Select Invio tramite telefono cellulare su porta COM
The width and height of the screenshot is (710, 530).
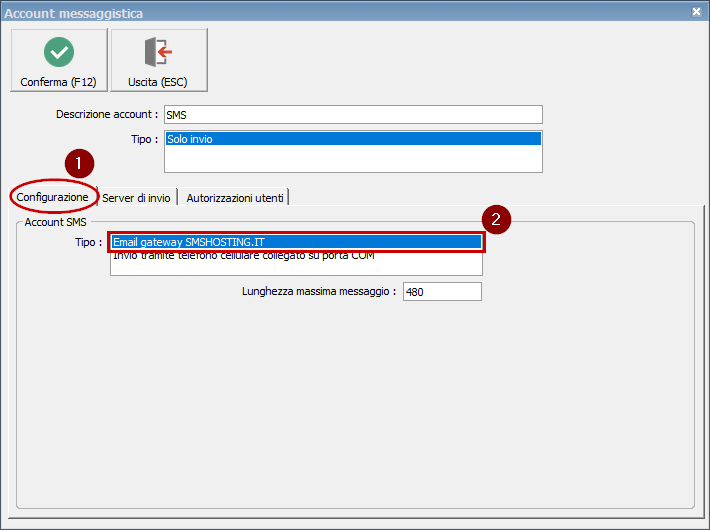tap(297, 256)
